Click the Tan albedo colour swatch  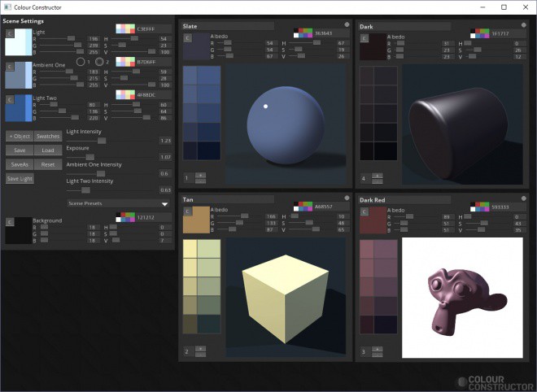coord(196,220)
